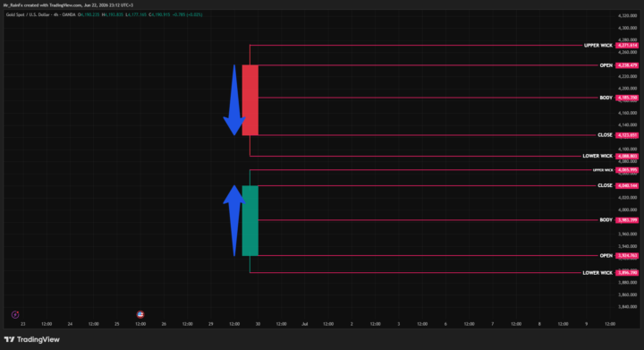This screenshot has width=644, height=350.
Task: Click the 4,000.000 price axis value
Action: pos(627,210)
